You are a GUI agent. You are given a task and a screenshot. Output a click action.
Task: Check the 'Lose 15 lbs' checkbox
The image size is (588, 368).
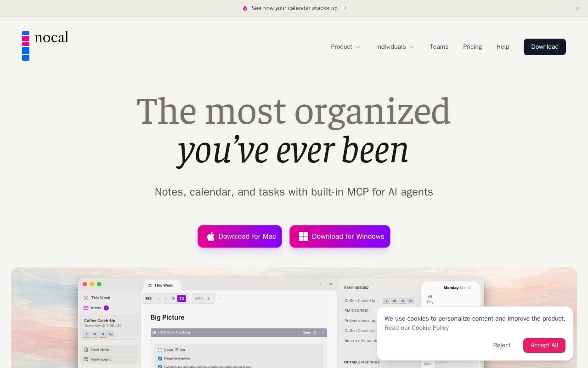pos(160,350)
